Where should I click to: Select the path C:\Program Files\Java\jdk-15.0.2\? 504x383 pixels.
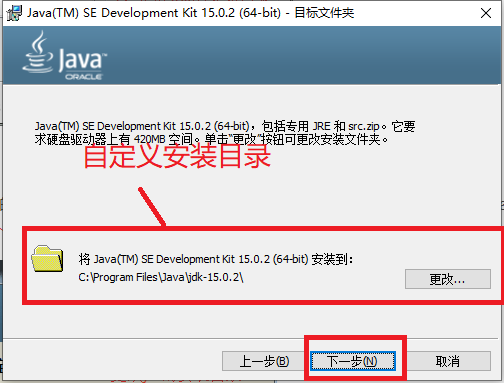(161, 277)
